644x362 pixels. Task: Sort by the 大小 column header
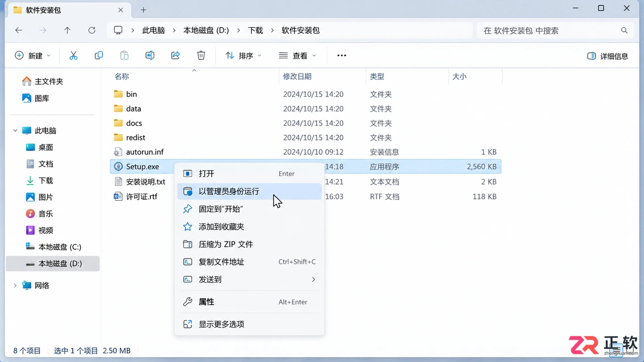459,76
